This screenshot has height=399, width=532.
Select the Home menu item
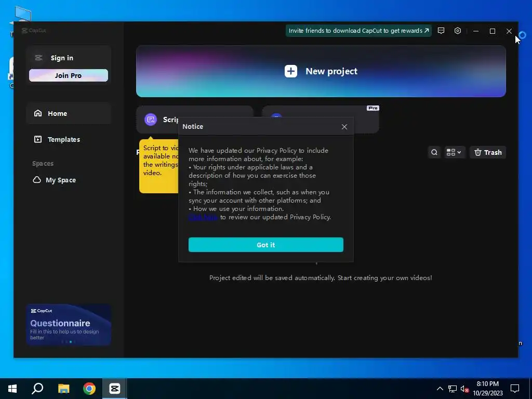(x=69, y=113)
